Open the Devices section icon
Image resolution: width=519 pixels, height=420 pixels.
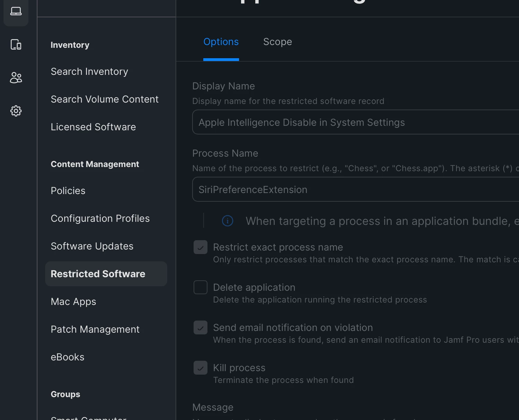click(x=16, y=44)
